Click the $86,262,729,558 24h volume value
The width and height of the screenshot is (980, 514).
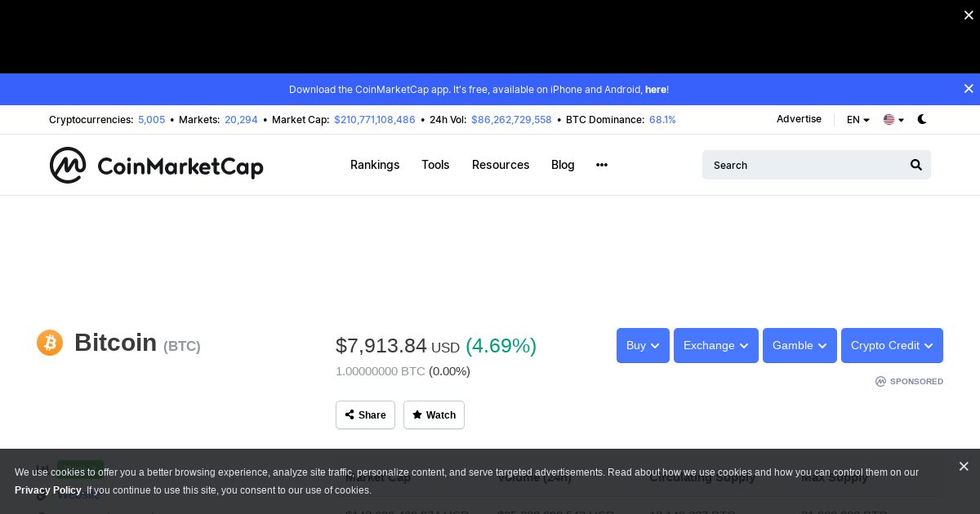511,120
